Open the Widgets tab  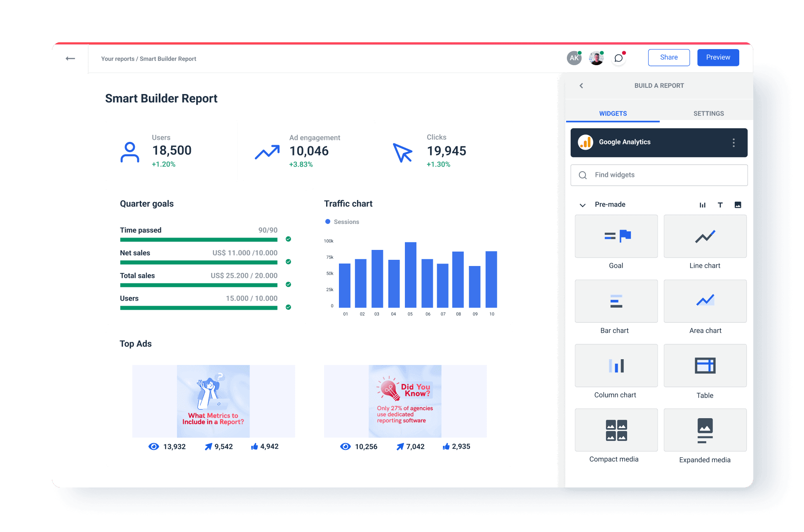(x=613, y=113)
